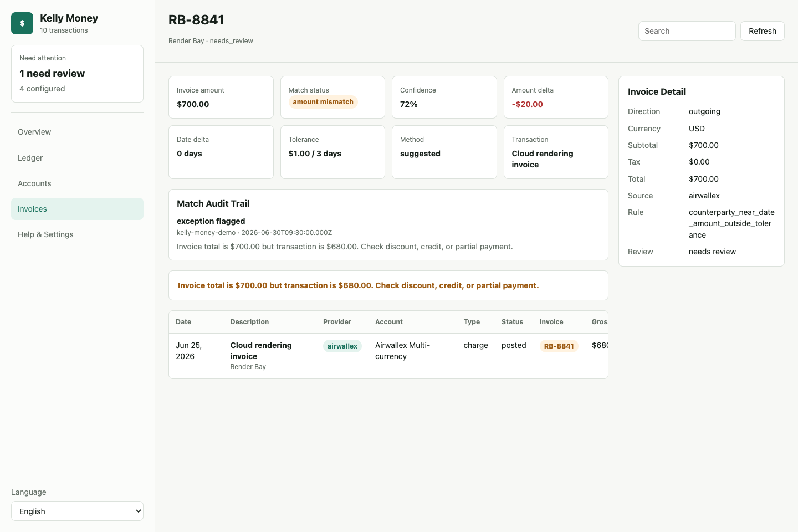Click the $700.00 invoice amount card value

tap(193, 104)
